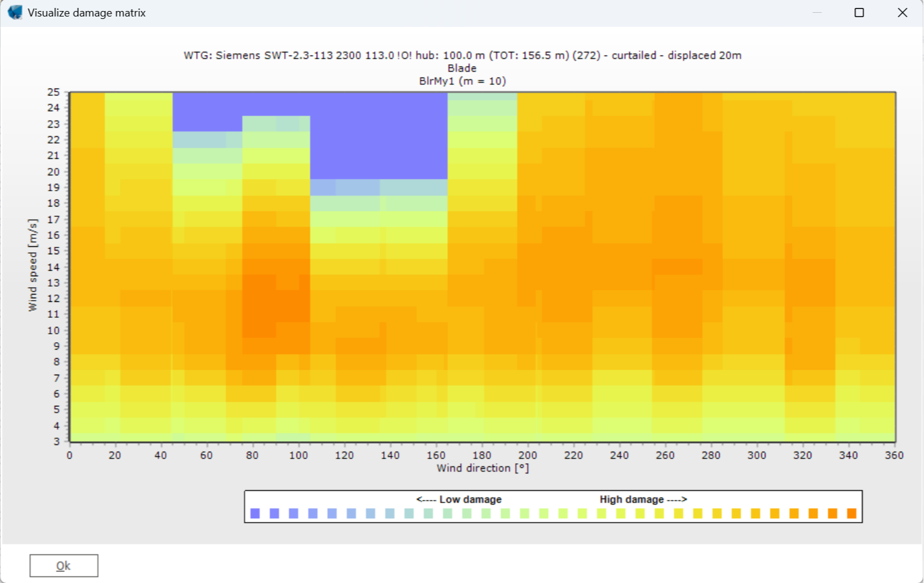Click a yellow swatch in the legend gradient
This screenshot has height=583, width=924.
tap(660, 513)
